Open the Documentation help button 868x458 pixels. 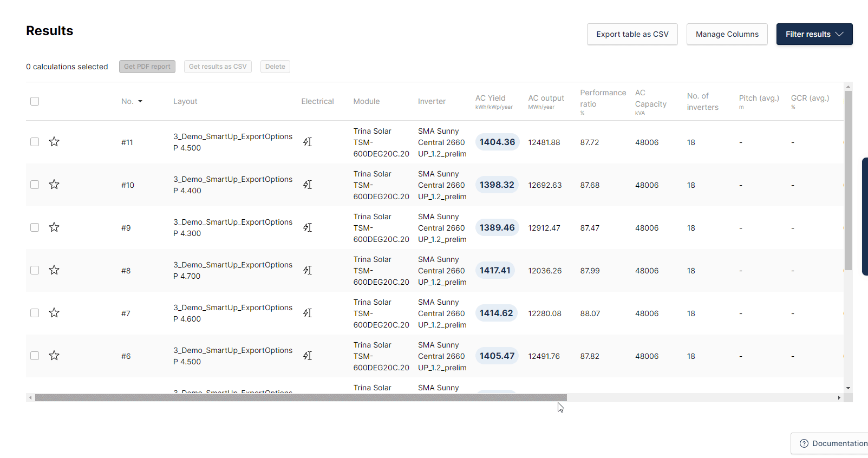coord(833,443)
